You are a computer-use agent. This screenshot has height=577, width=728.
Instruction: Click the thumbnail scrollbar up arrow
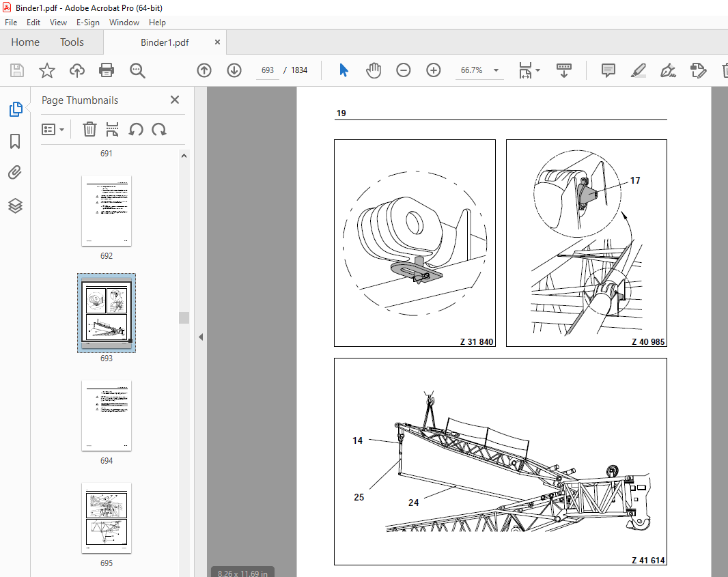coord(184,156)
